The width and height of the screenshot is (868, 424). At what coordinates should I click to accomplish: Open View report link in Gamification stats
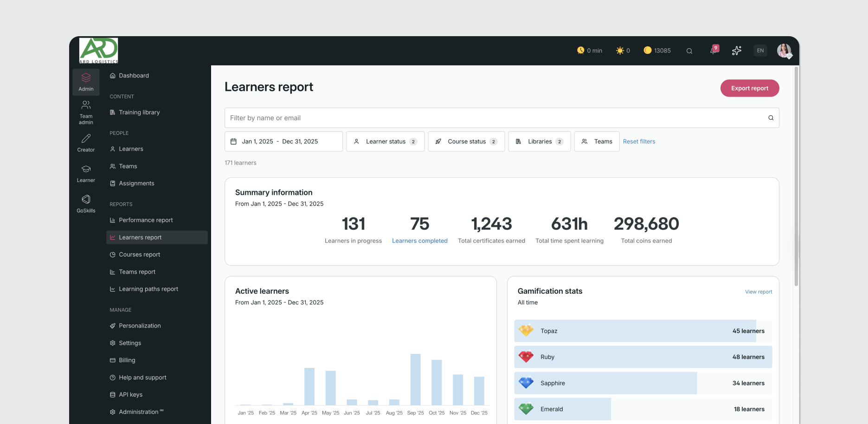click(x=759, y=292)
